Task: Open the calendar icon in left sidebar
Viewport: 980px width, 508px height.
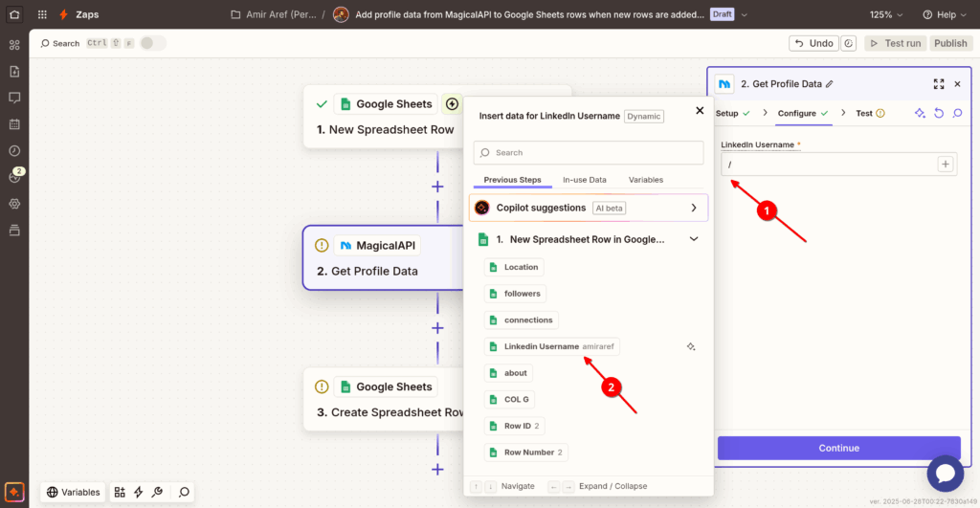Action: (14, 124)
